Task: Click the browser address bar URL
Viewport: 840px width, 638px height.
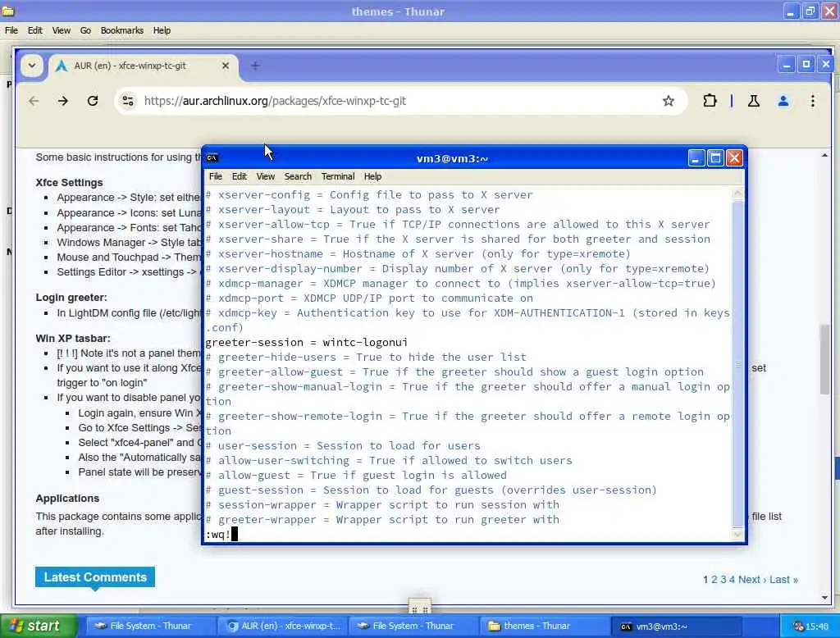Action: [275, 101]
